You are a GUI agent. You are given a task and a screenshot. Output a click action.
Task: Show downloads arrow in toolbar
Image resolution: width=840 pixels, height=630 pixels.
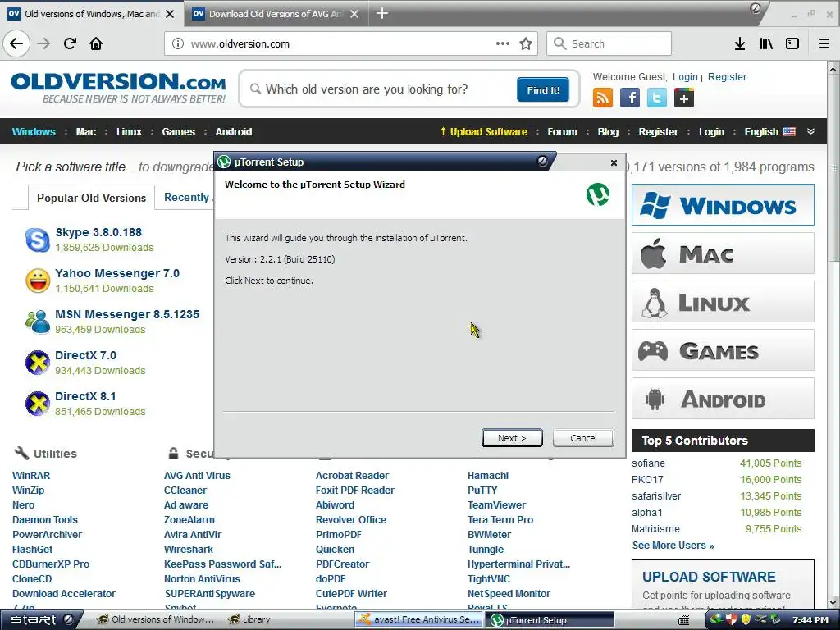[739, 43]
